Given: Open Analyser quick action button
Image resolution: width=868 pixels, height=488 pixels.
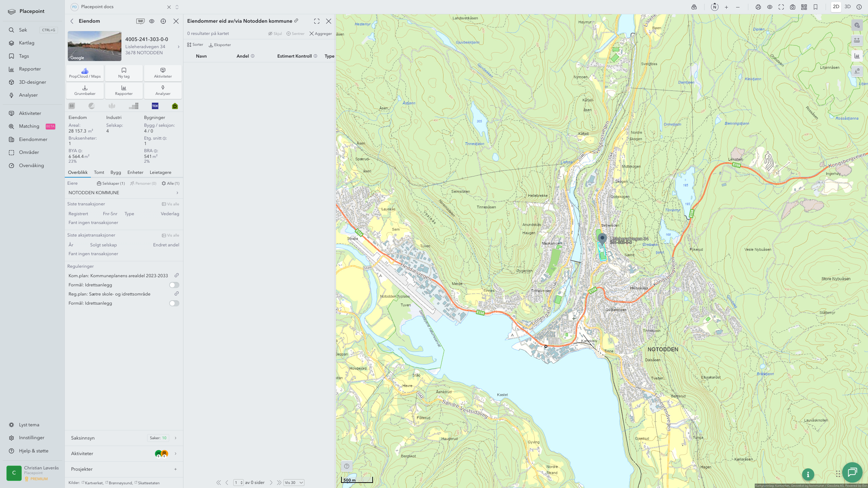Looking at the screenshot, I should pyautogui.click(x=163, y=90).
